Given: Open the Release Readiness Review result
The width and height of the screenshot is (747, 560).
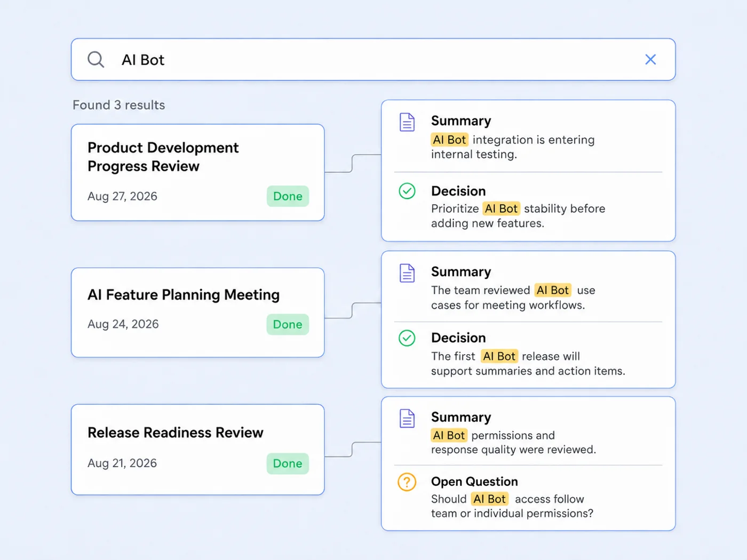Looking at the screenshot, I should [x=198, y=450].
